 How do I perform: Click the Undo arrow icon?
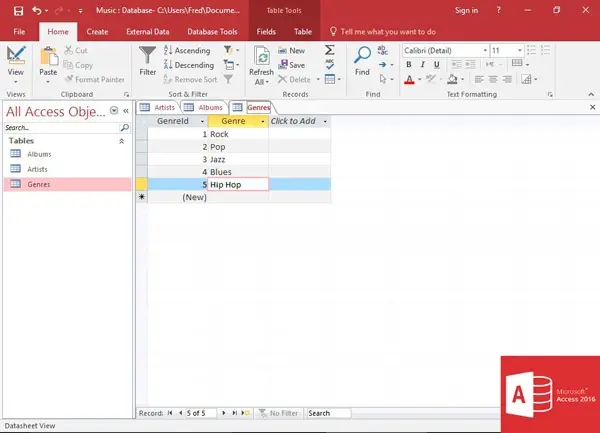(37, 10)
